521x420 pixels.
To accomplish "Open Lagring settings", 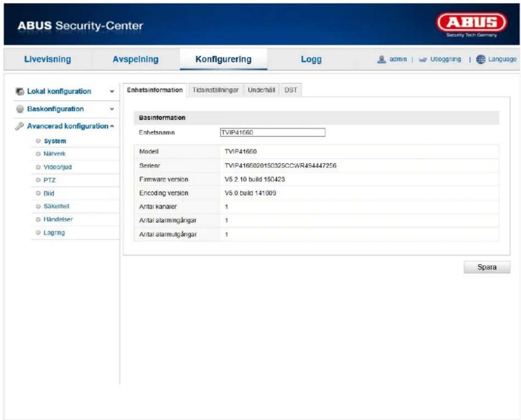I will point(54,232).
